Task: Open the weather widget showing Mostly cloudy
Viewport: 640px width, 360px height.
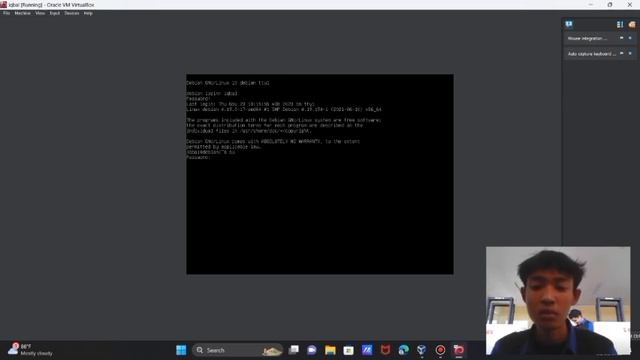Action: [x=31, y=350]
